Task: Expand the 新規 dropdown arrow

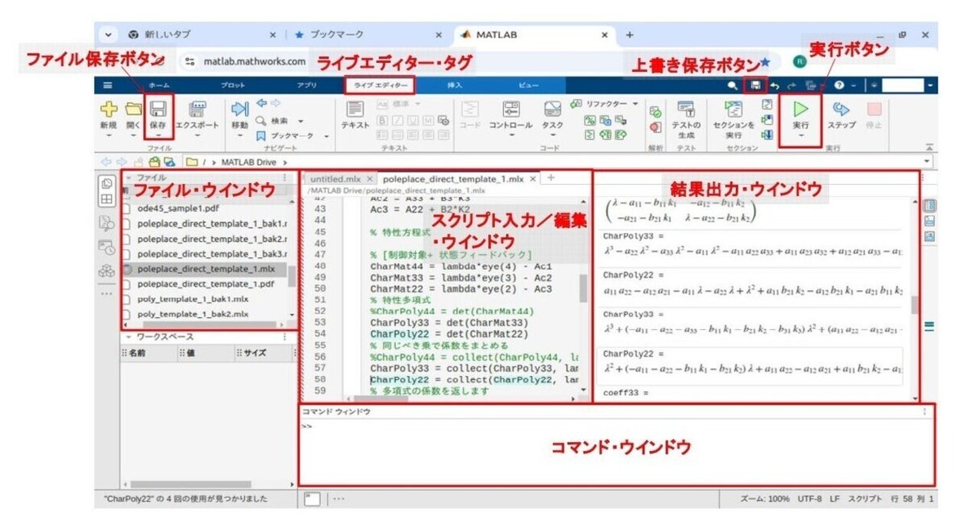Action: click(x=109, y=136)
